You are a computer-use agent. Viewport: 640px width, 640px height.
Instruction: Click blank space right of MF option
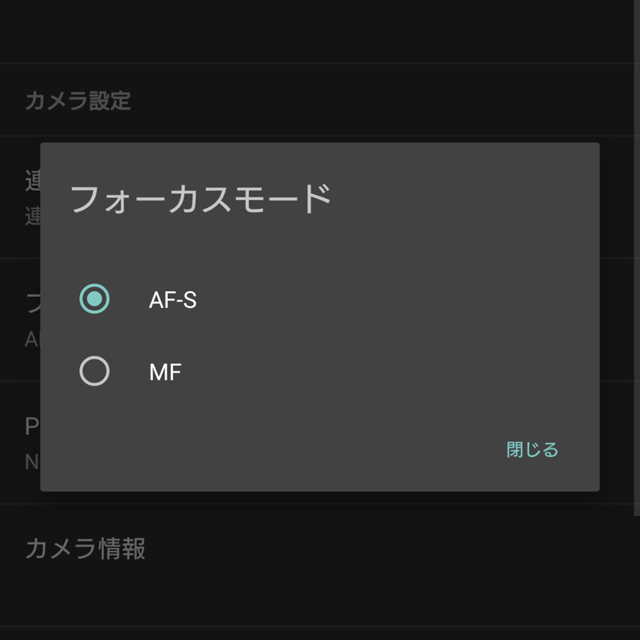click(x=400, y=372)
